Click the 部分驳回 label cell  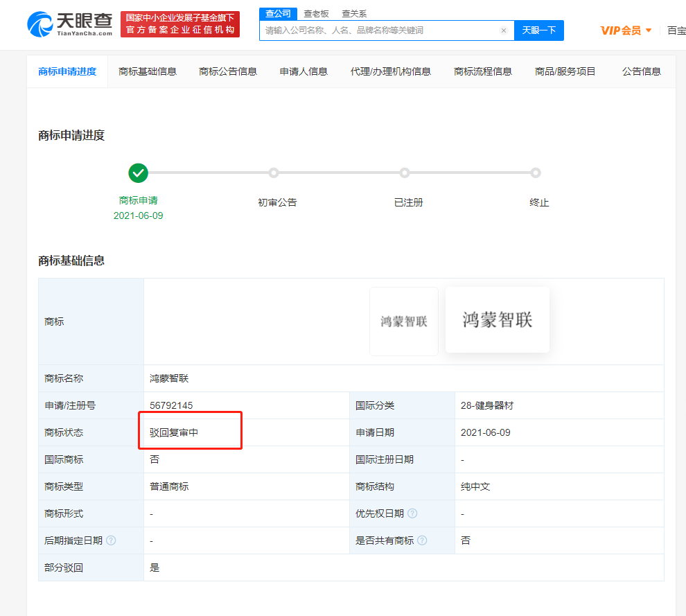pyautogui.click(x=91, y=567)
